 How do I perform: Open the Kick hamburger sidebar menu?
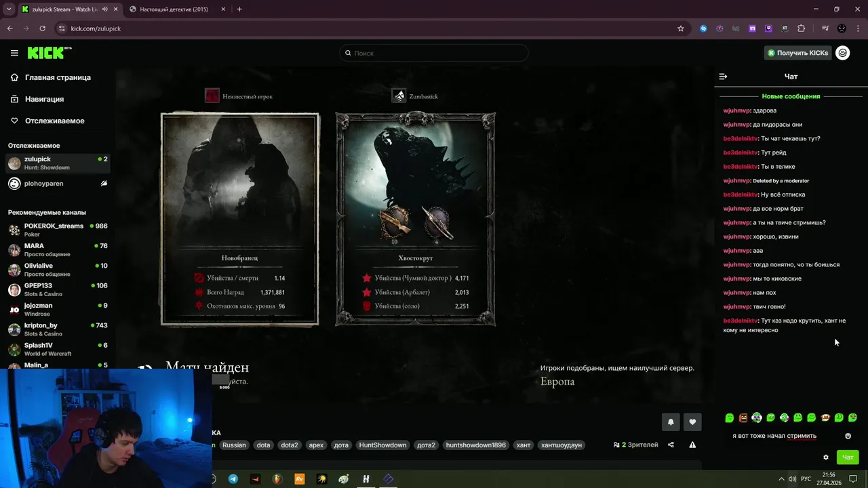point(14,53)
